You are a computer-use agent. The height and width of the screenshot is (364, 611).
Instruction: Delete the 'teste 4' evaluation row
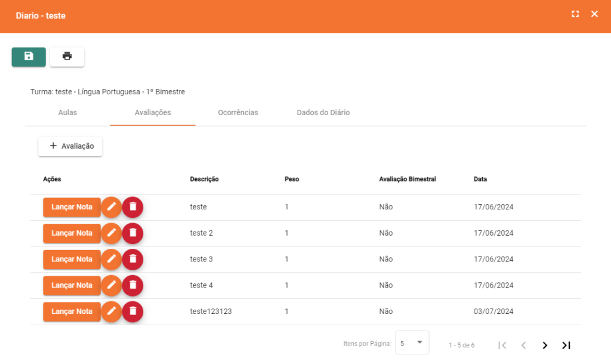pyautogui.click(x=132, y=286)
